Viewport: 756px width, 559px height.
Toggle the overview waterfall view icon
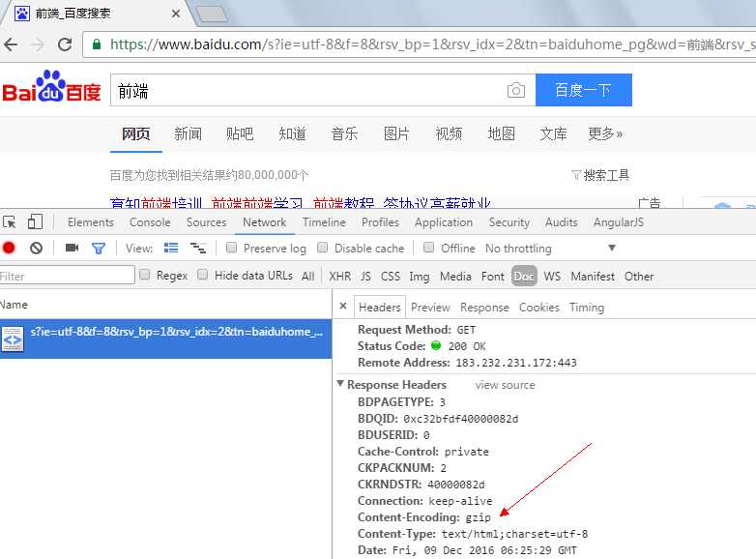(x=198, y=248)
